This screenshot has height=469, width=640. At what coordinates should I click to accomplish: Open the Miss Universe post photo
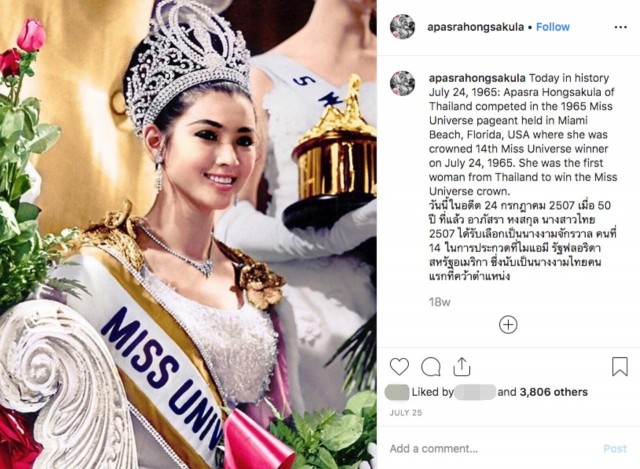[188, 234]
